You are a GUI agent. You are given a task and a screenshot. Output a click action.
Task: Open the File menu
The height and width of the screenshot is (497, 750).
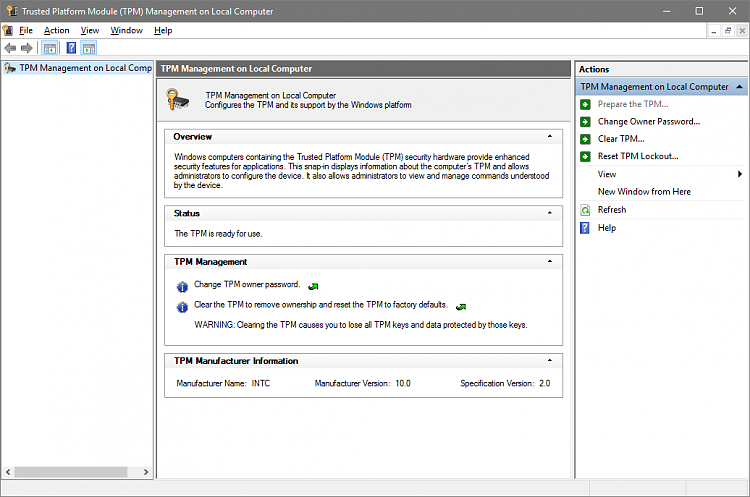(26, 30)
